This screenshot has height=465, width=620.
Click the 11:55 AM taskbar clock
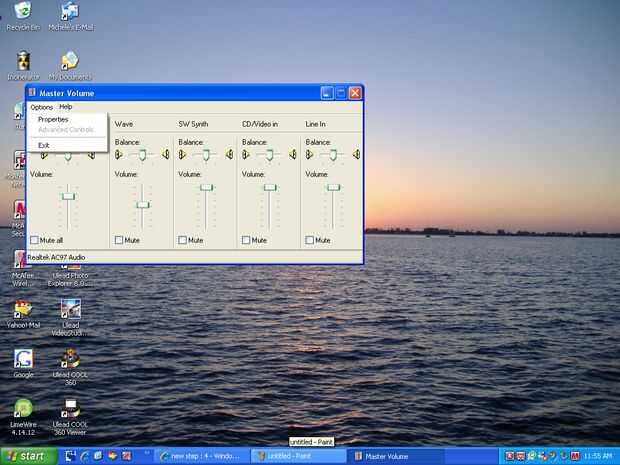coord(598,456)
